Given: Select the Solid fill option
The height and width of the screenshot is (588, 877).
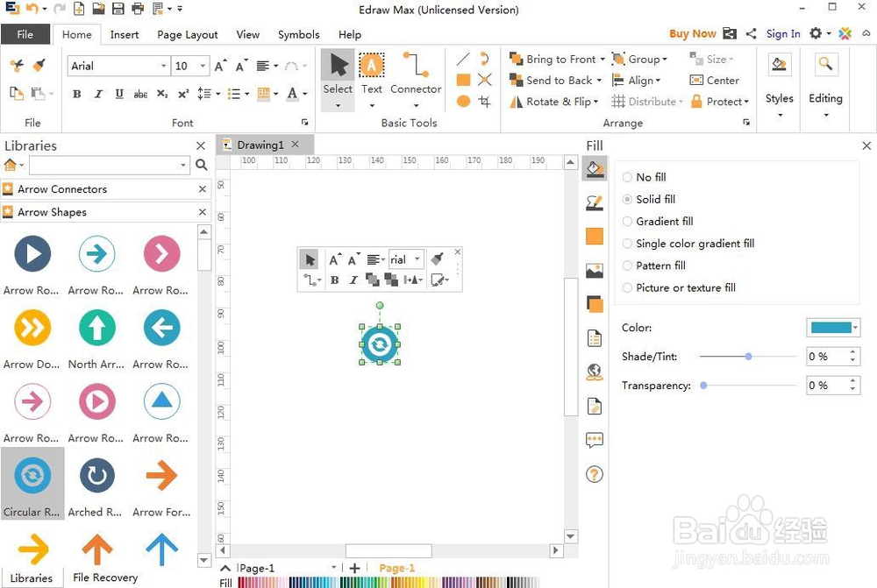Looking at the screenshot, I should point(649,199).
